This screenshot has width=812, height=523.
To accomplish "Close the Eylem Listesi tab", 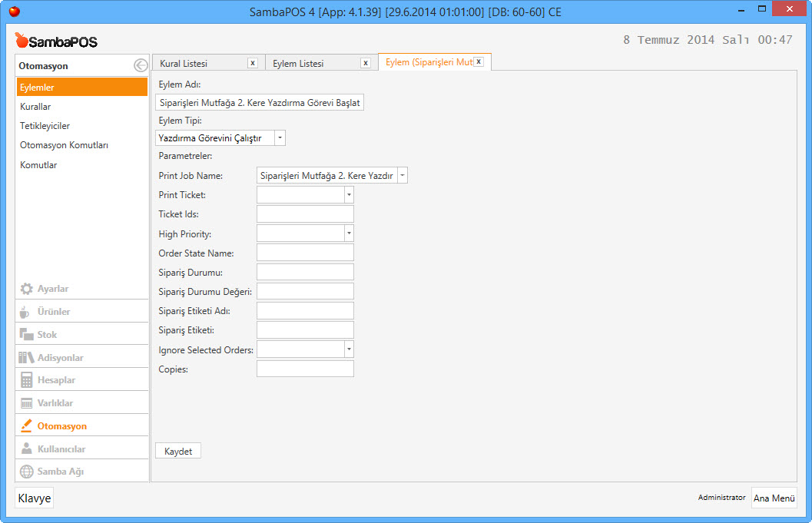I will coord(366,63).
